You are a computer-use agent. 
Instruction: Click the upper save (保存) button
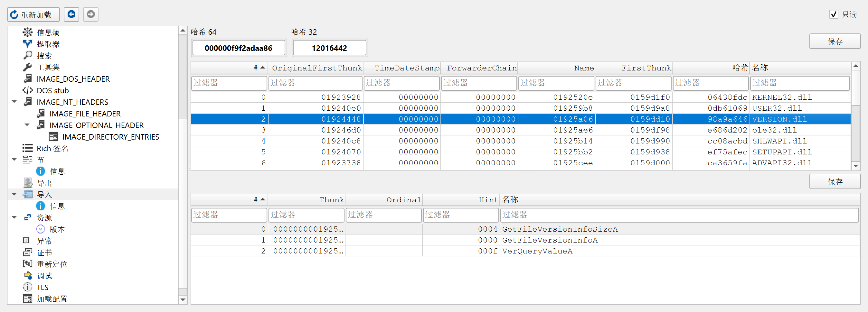(x=834, y=41)
